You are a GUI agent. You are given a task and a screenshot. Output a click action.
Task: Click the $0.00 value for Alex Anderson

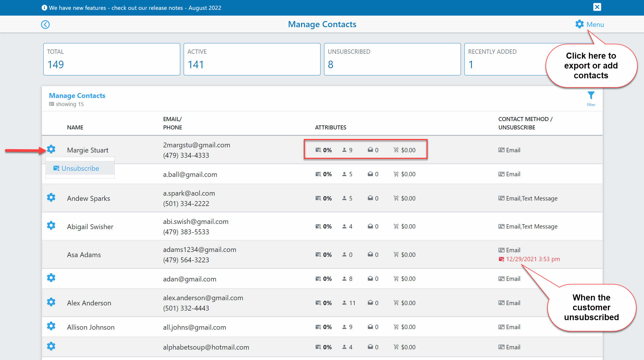point(408,303)
